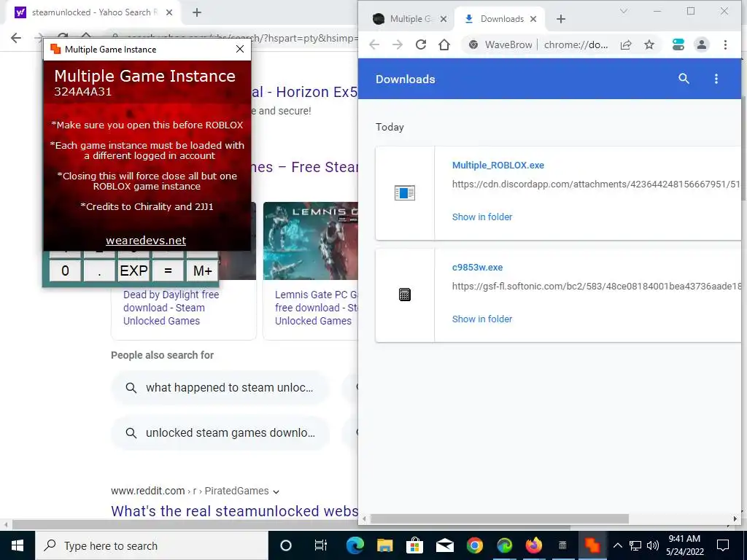
Task: Close the steamunlocked Yahoo Search tab
Action: click(x=169, y=12)
